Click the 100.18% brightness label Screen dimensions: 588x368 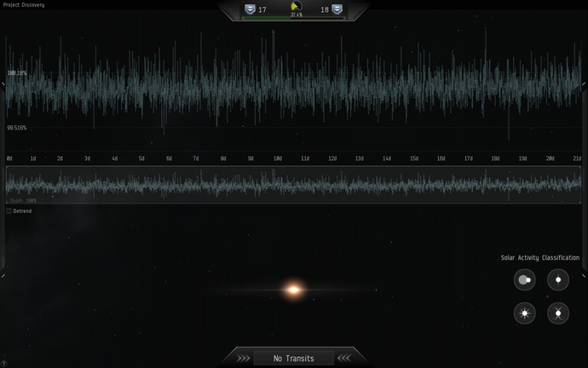pos(17,73)
